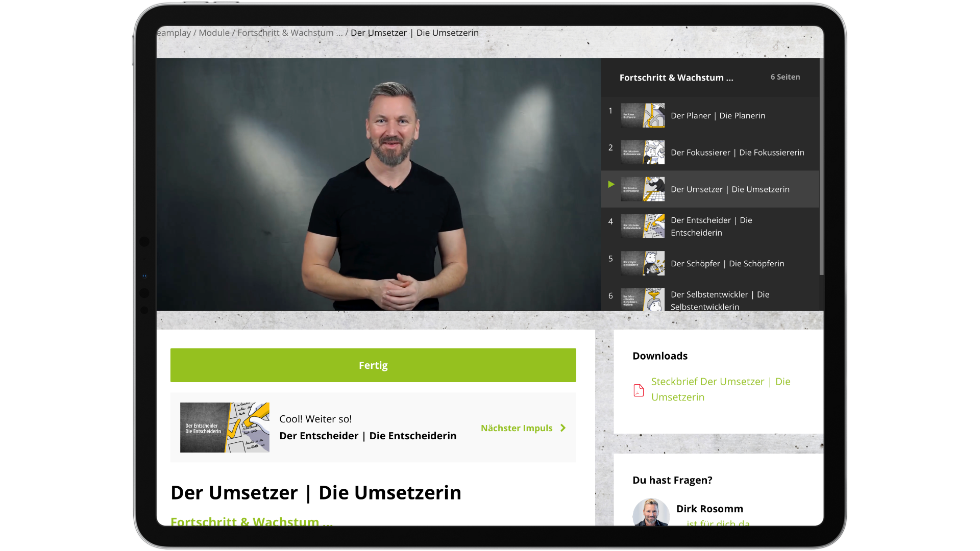Click the video player to play
The height and width of the screenshot is (551, 980).
378,184
